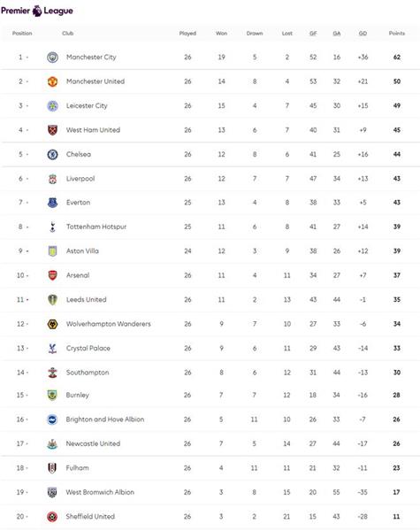Open the Everton club link
This screenshot has height=531, width=420.
[78, 203]
